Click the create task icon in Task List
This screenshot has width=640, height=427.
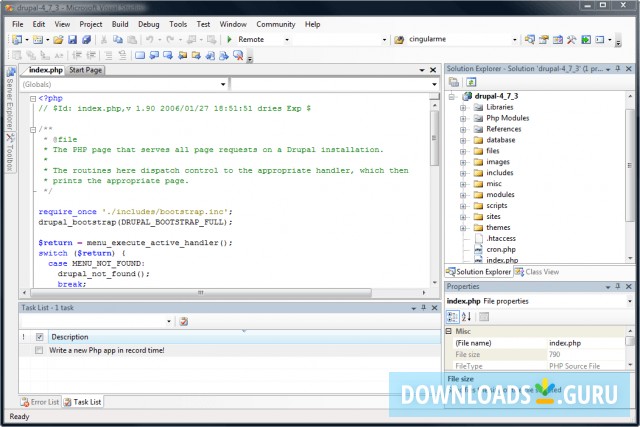(183, 321)
